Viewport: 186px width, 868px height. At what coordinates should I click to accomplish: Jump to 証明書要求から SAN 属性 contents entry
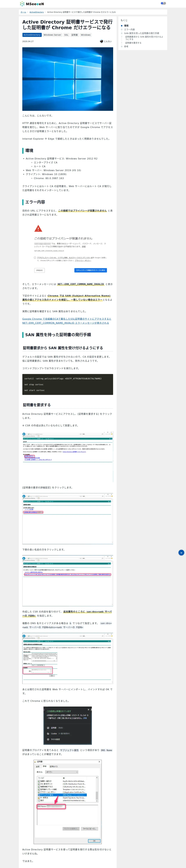144,38
